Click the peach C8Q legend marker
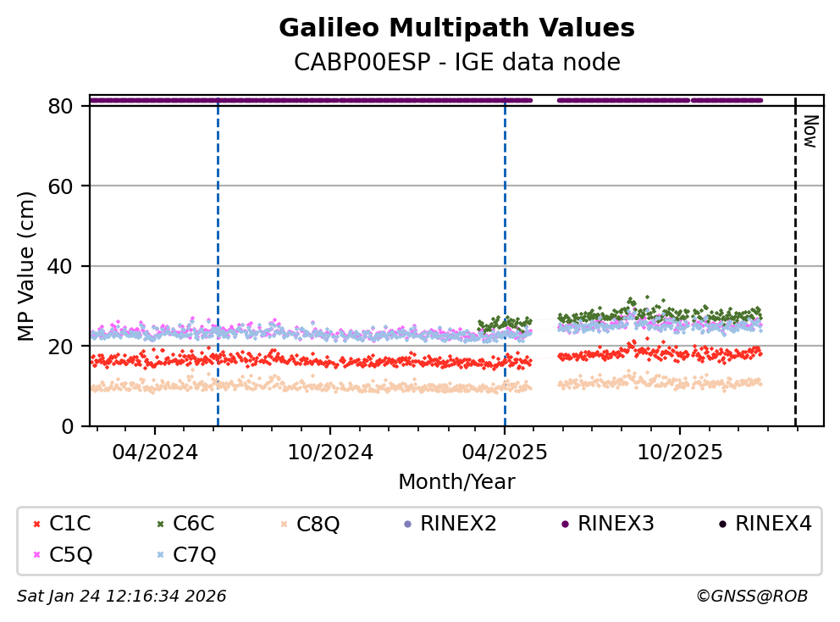The image size is (840, 622). coord(284,524)
